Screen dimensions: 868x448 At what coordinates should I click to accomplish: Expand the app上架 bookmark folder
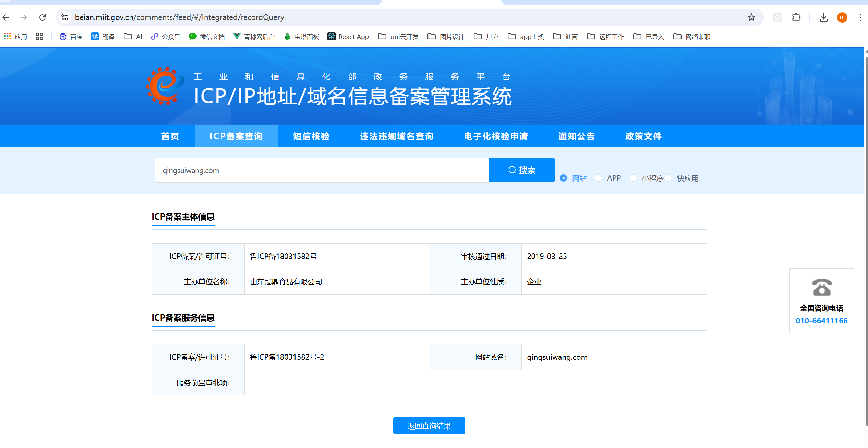pyautogui.click(x=526, y=37)
